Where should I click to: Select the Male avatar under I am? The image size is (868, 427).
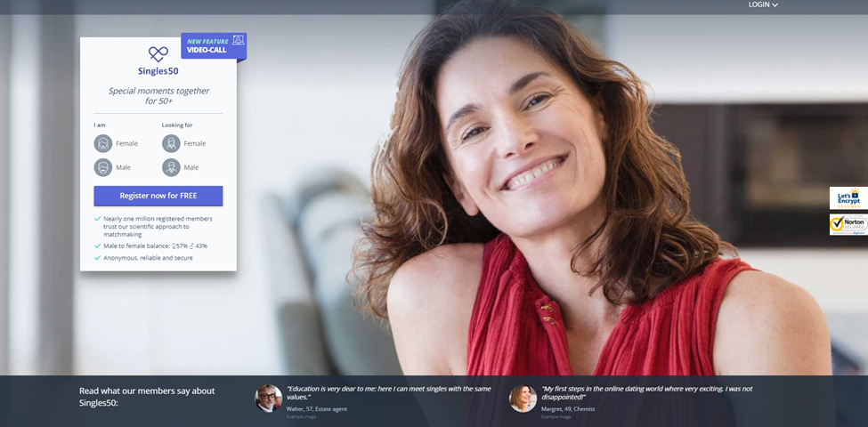click(x=103, y=167)
